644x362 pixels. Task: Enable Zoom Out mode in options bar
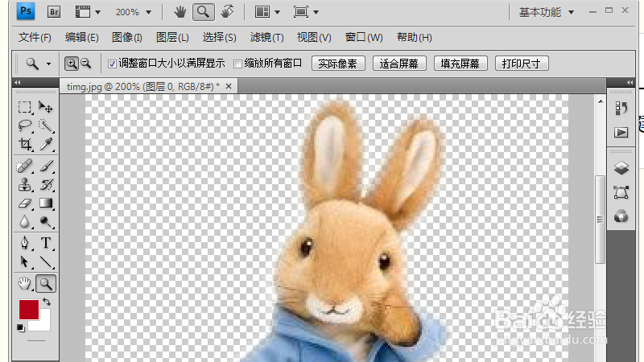pyautogui.click(x=86, y=64)
